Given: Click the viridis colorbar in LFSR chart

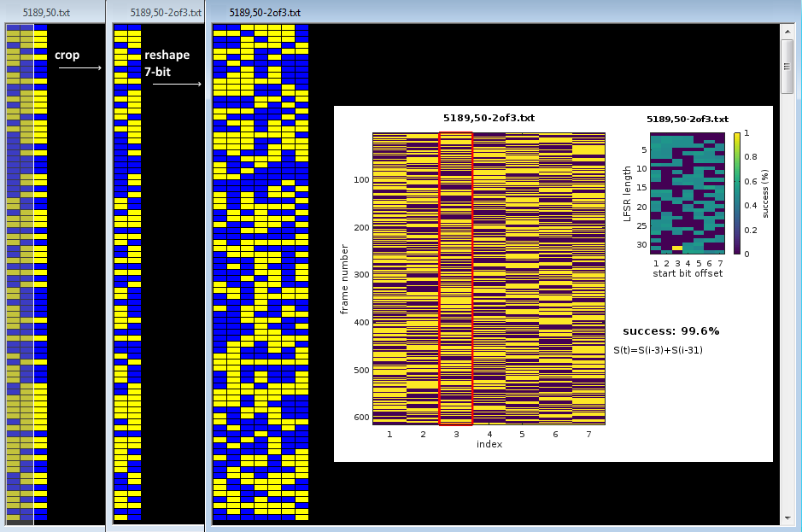Looking at the screenshot, I should pos(737,193).
